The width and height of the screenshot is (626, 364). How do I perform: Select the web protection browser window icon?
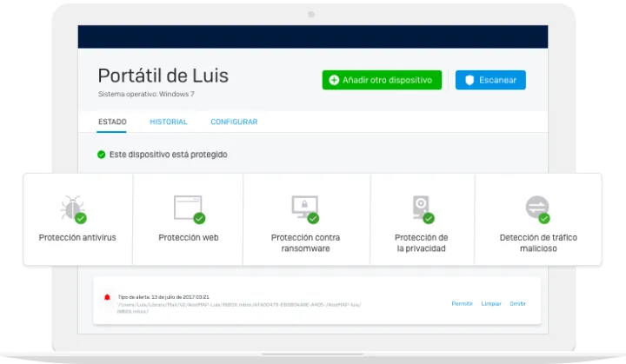tap(188, 208)
